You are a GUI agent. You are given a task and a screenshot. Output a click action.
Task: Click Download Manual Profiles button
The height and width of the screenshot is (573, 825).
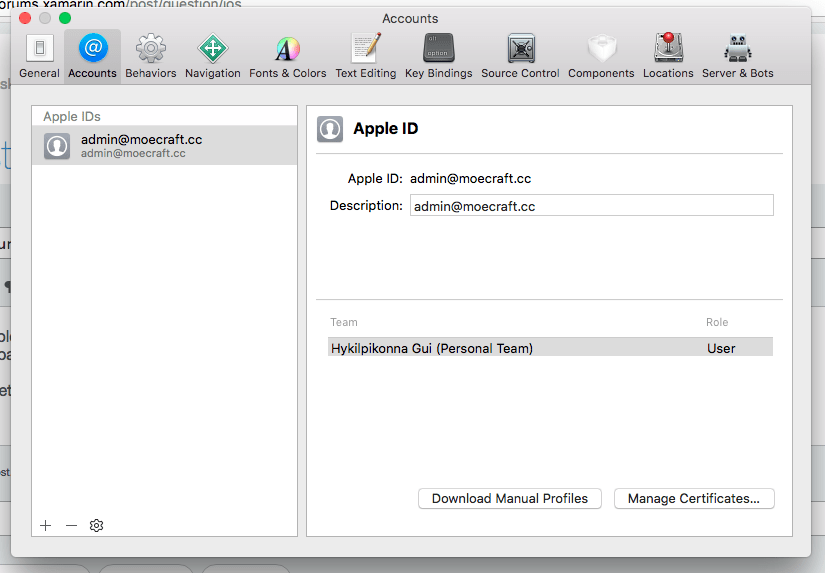(510, 498)
